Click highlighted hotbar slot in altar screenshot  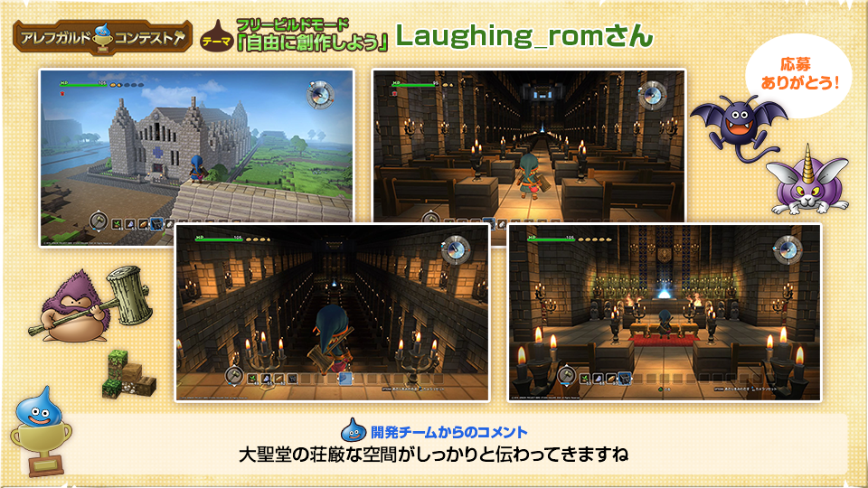pyautogui.click(x=625, y=379)
